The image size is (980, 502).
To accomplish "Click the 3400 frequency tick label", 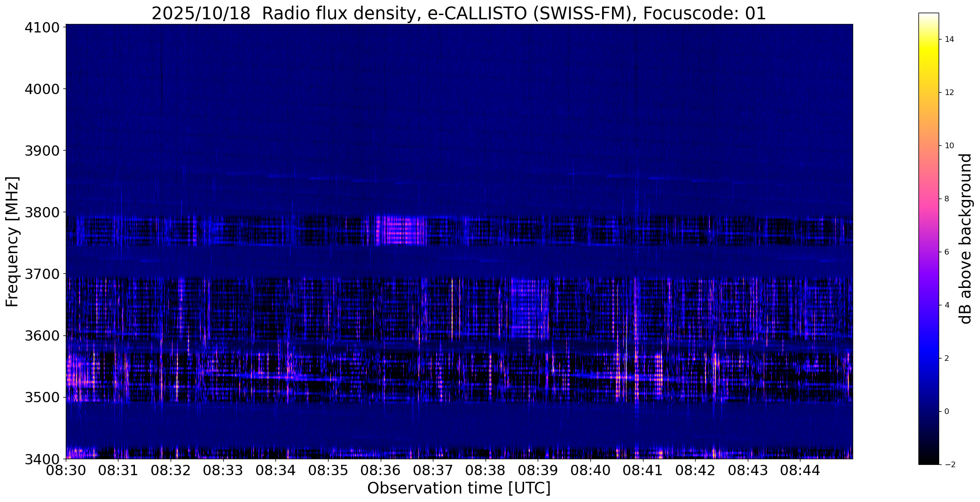I will click(42, 459).
